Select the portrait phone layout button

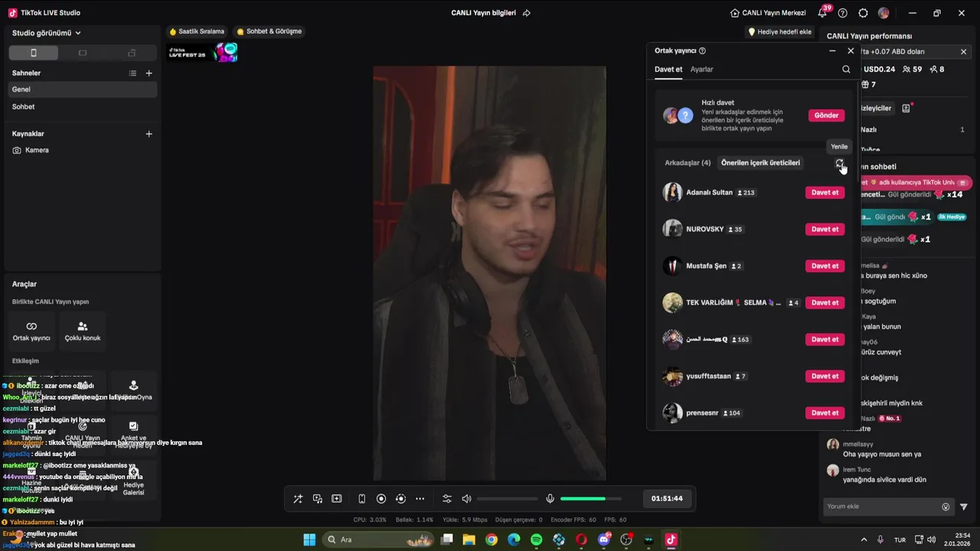point(33,53)
